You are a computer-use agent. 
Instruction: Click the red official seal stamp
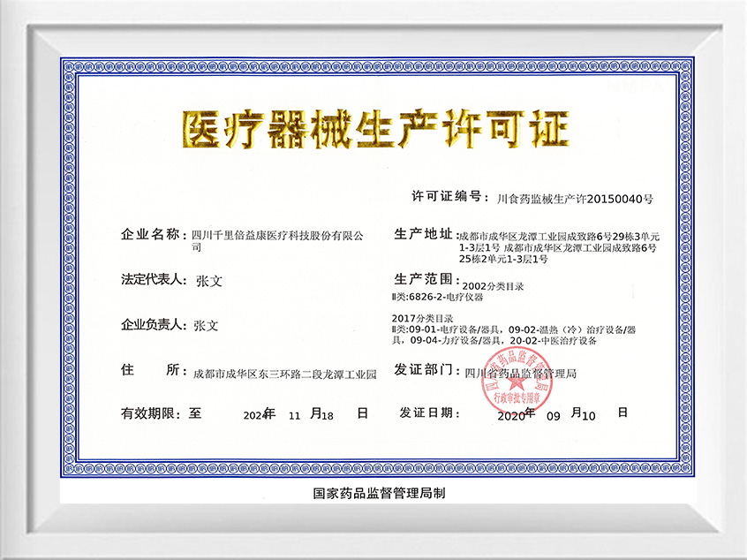(517, 382)
